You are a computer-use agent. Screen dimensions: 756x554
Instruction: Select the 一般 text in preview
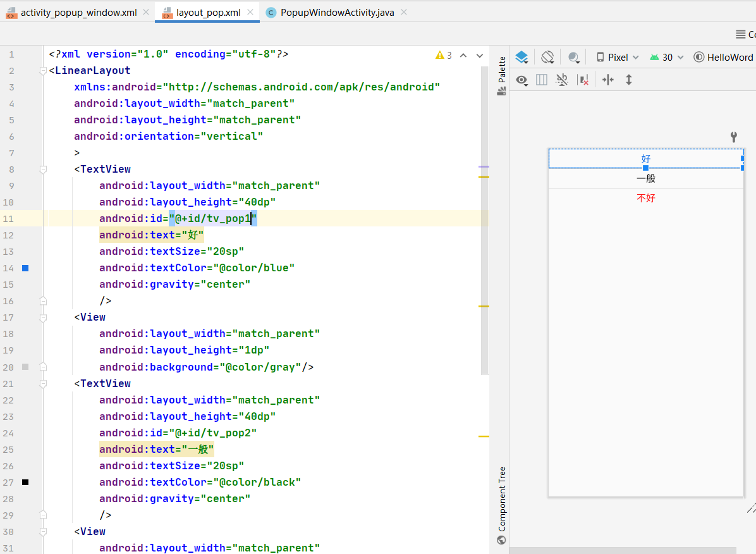646,178
